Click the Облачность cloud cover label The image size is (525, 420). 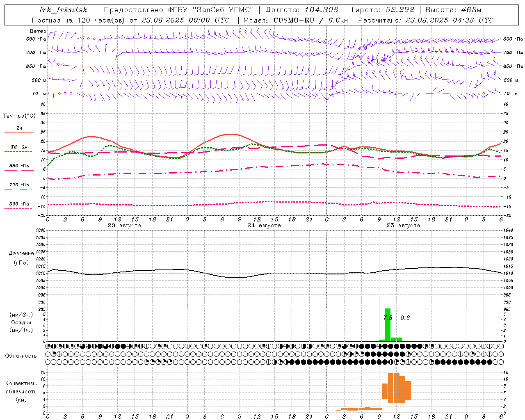tap(21, 356)
